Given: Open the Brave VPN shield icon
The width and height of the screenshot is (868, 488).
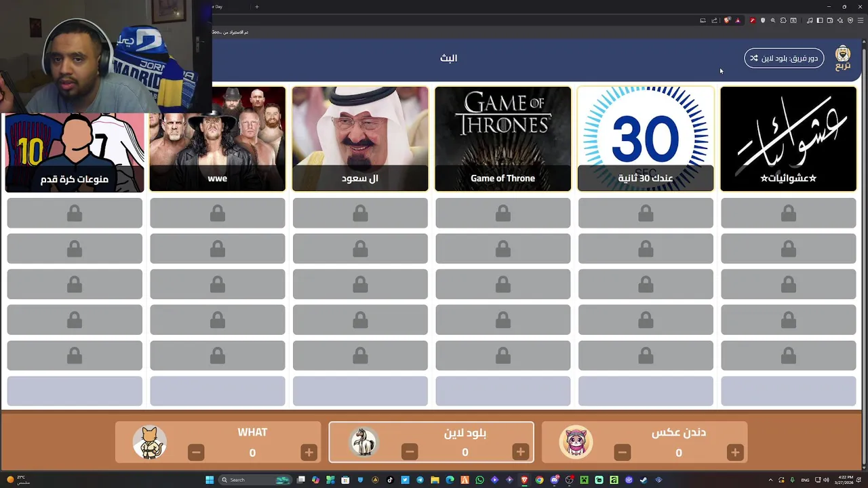Looking at the screenshot, I should 850,20.
